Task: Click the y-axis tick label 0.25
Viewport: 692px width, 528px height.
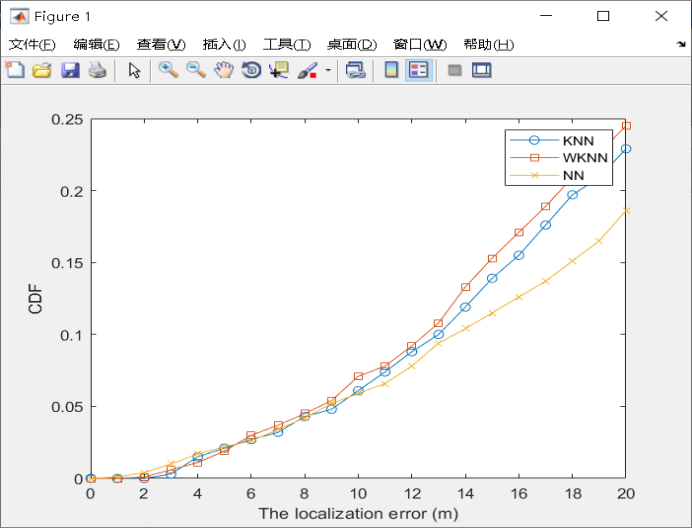Action: click(x=67, y=119)
